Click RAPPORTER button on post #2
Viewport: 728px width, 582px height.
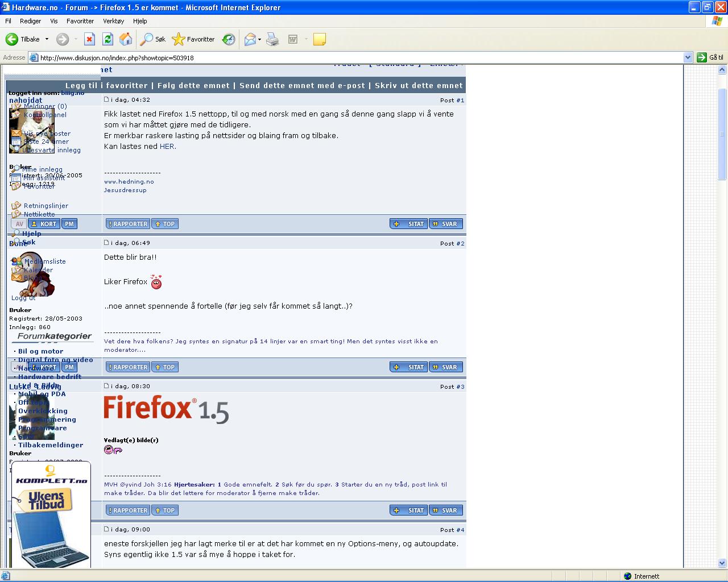click(128, 367)
